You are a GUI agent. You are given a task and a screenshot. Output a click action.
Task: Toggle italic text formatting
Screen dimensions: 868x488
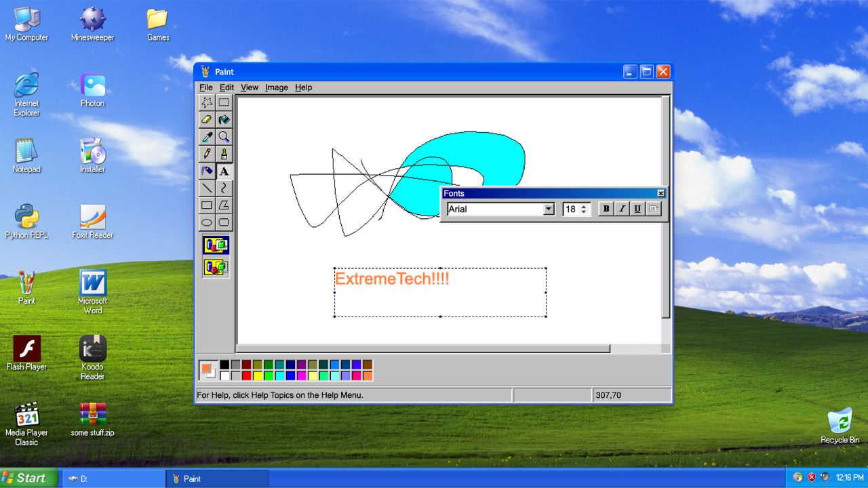tap(621, 209)
